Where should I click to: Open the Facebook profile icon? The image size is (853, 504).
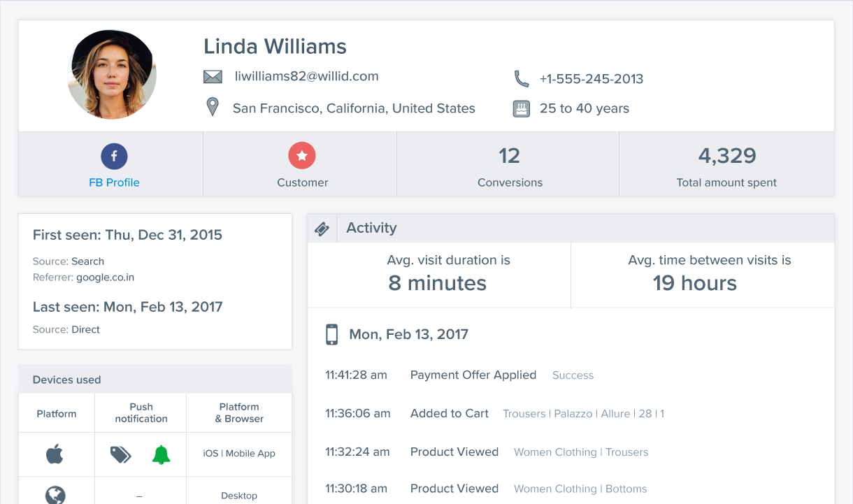click(x=114, y=156)
